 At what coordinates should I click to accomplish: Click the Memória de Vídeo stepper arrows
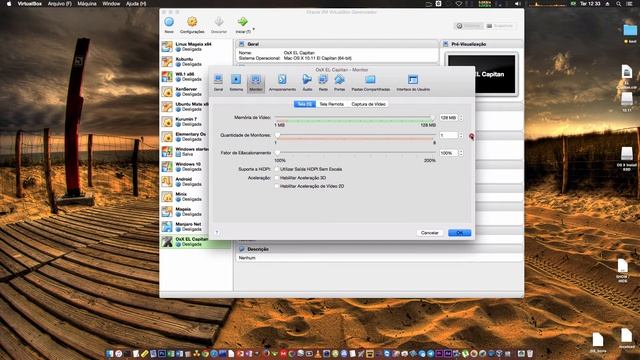pos(461,118)
